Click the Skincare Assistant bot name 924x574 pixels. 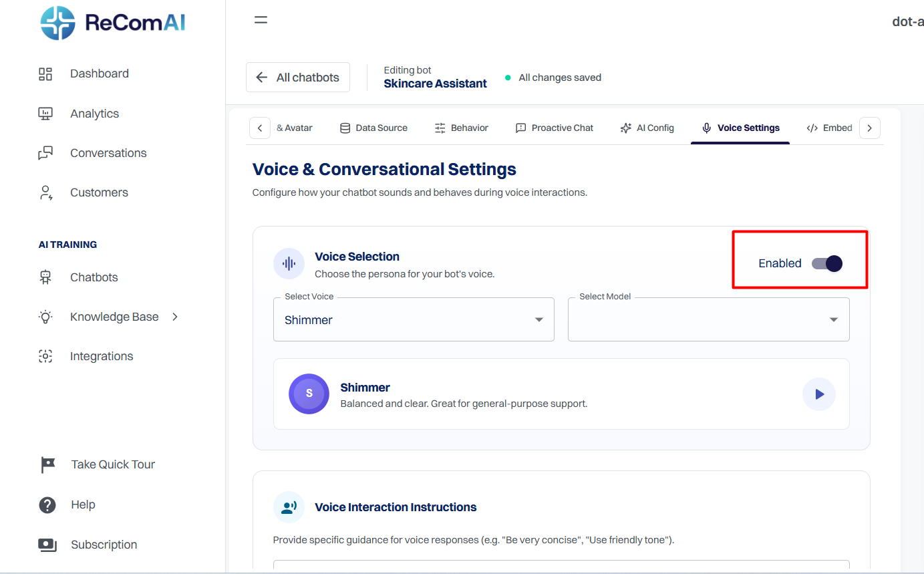click(435, 84)
